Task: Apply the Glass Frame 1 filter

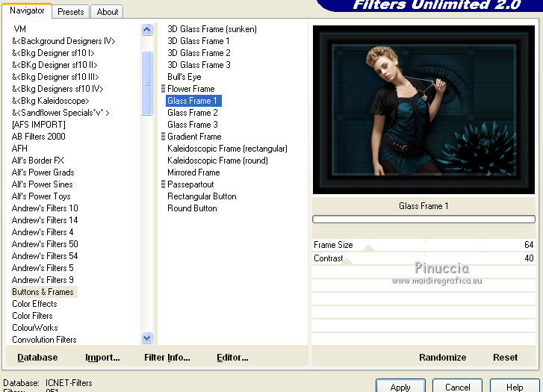Action: click(400, 387)
